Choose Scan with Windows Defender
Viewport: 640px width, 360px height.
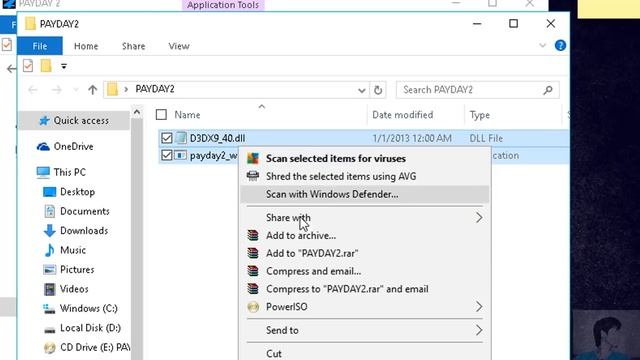click(365, 194)
